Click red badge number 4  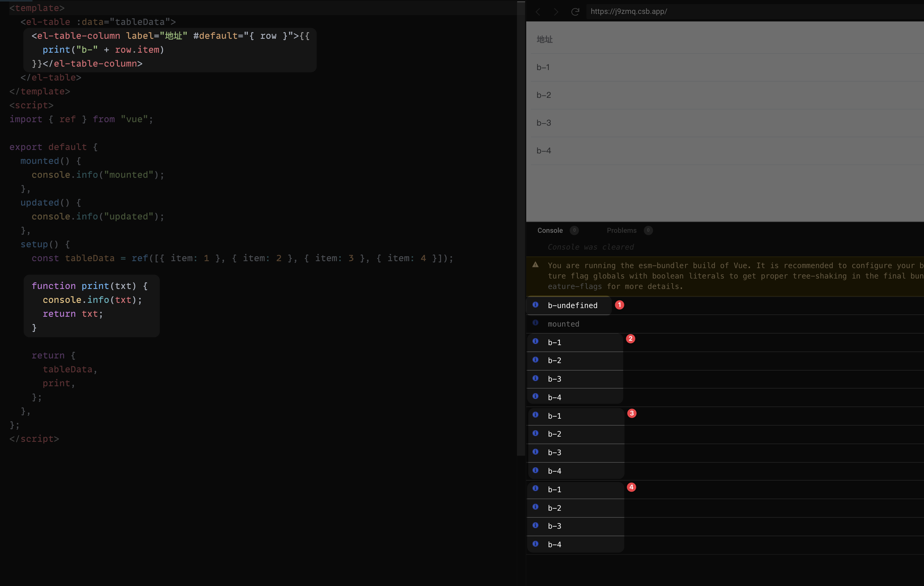coord(631,487)
